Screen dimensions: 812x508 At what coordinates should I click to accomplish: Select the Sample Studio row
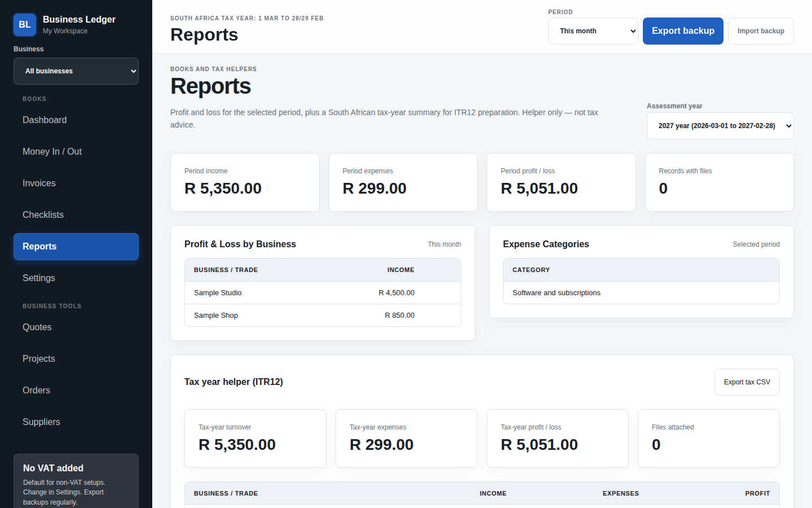pyautogui.click(x=323, y=293)
